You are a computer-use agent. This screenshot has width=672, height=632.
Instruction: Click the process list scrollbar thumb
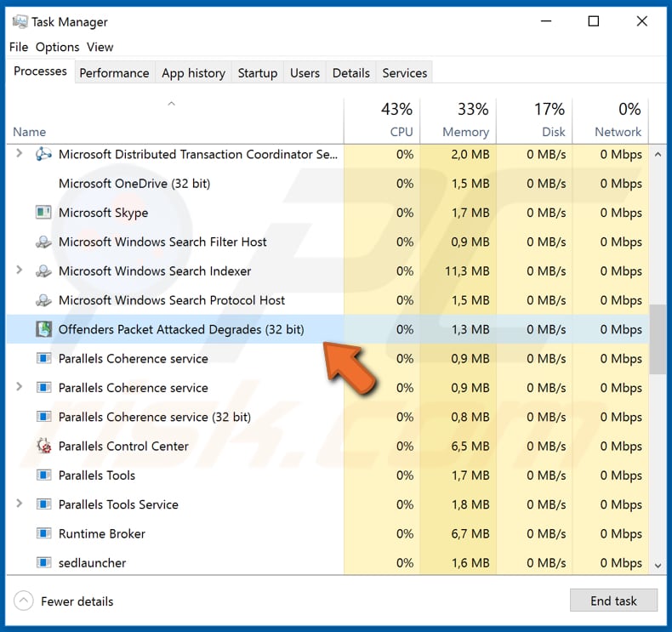point(658,339)
